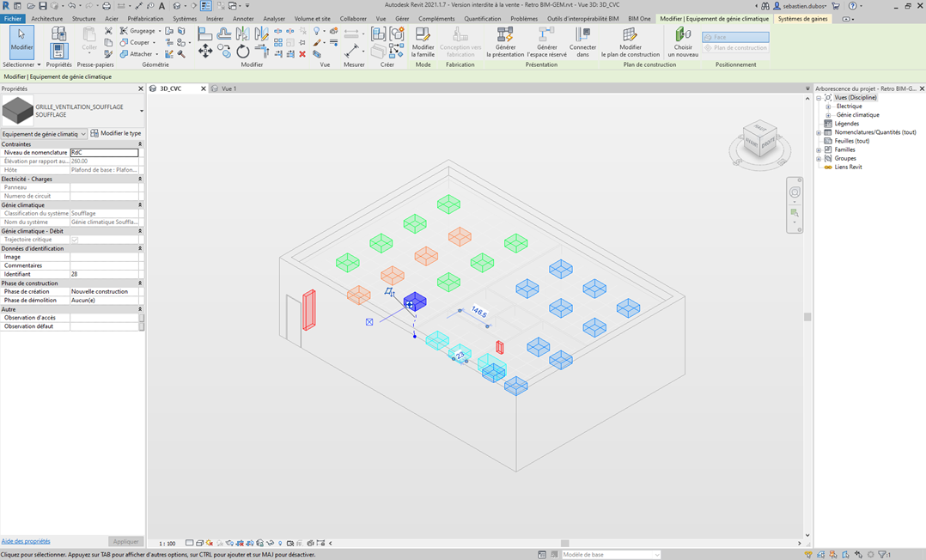Toggle Observation d'accès checkbox

point(142,318)
